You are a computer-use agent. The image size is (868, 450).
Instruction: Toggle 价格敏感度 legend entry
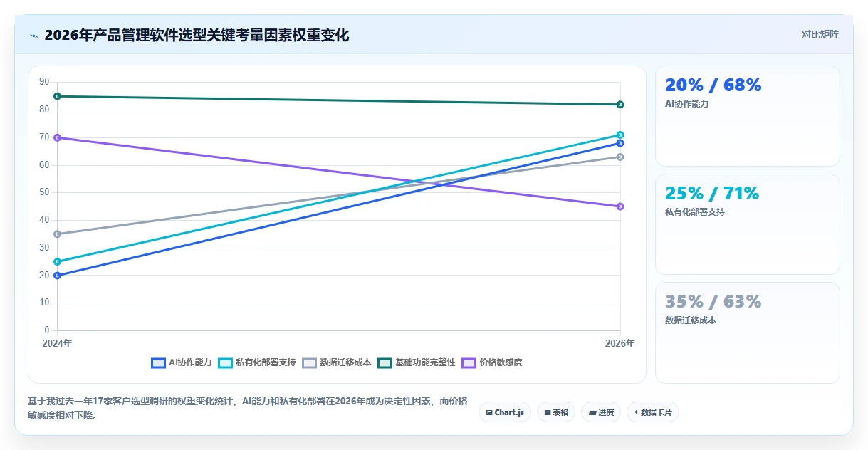coord(492,362)
